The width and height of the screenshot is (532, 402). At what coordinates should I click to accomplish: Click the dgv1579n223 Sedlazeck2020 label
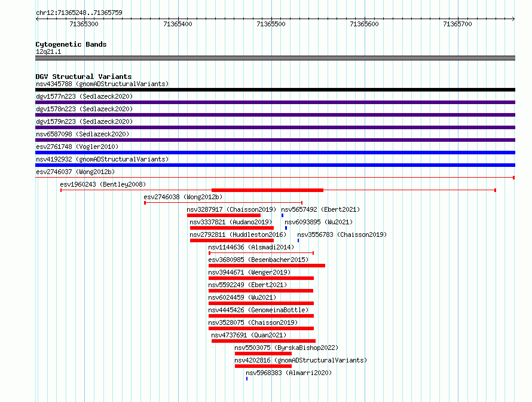[84, 121]
